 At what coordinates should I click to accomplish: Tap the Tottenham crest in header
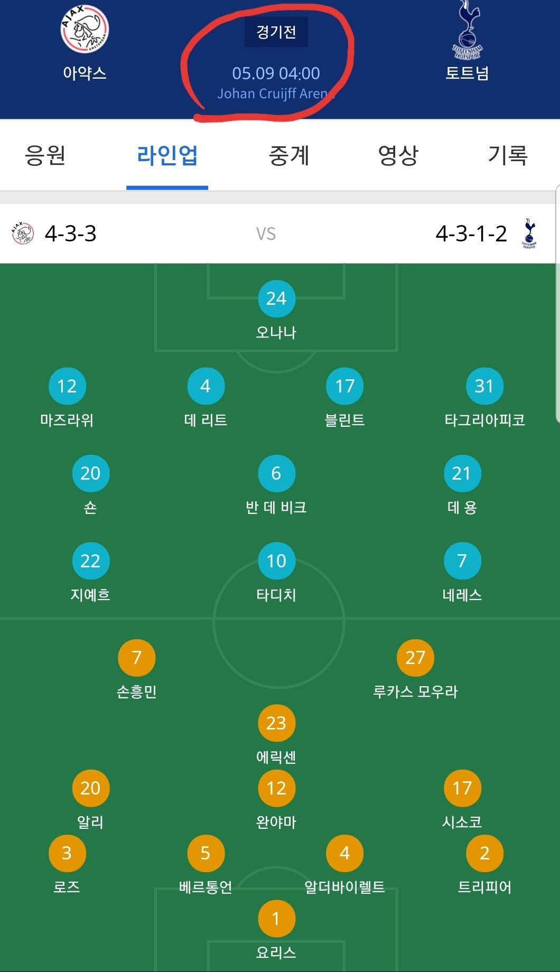pos(467,30)
